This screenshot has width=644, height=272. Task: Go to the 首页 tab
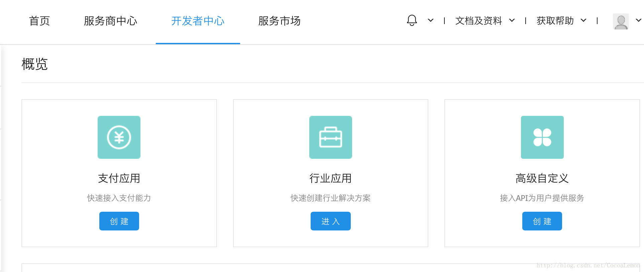(x=39, y=21)
